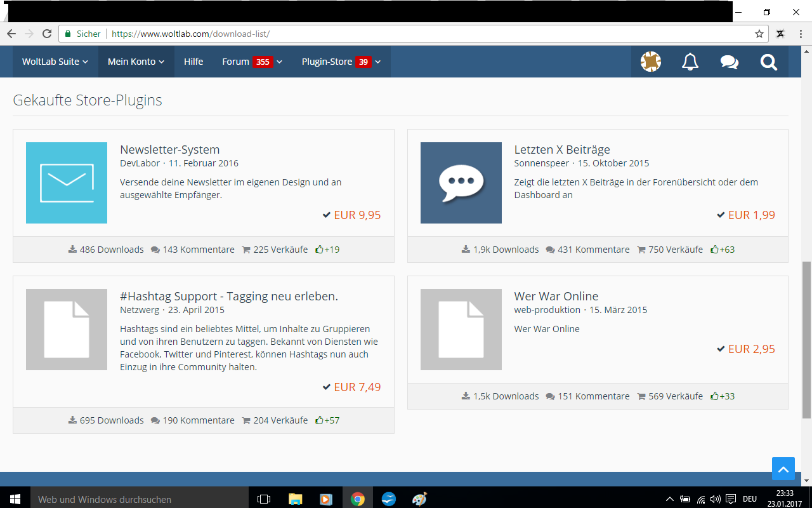The height and width of the screenshot is (508, 812).
Task: Reload the page in Chrome
Action: pos(47,34)
